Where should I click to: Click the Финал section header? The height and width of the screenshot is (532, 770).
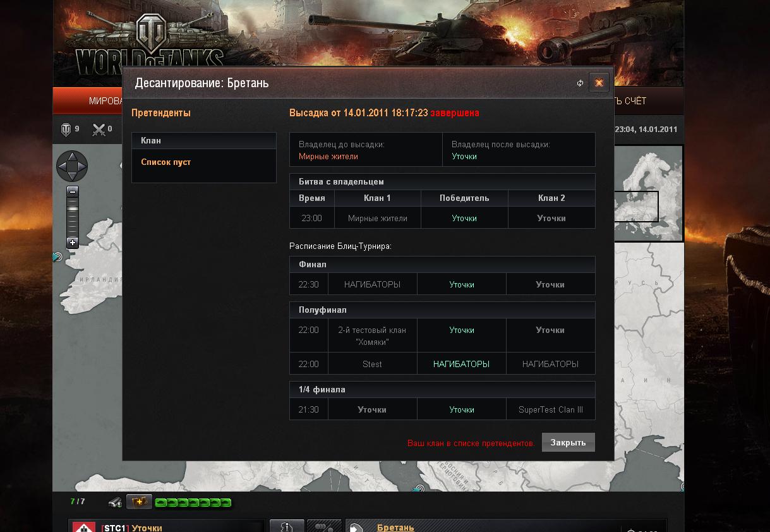(442, 264)
